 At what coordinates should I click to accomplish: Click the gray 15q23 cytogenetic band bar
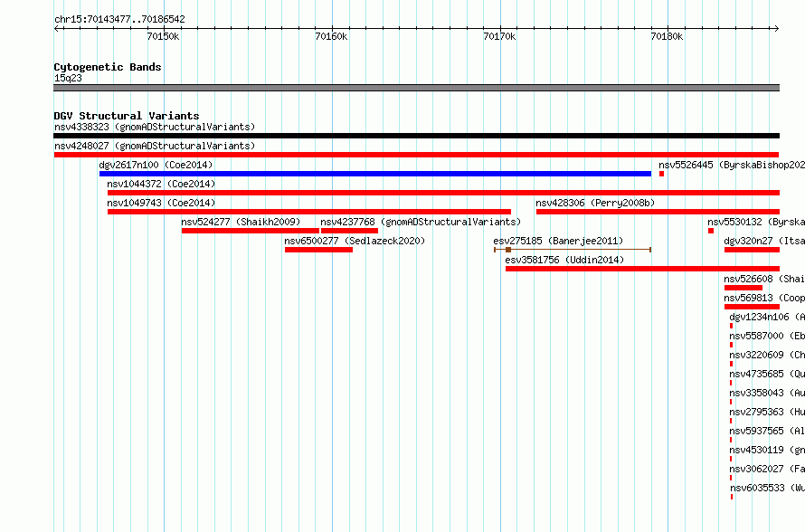pos(416,88)
